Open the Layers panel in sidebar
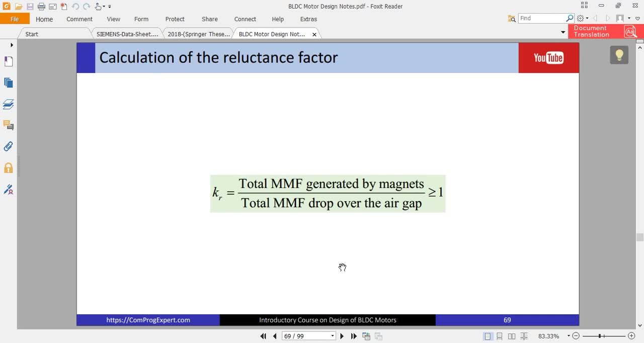Viewport: 644px width, 343px height. pos(9,105)
